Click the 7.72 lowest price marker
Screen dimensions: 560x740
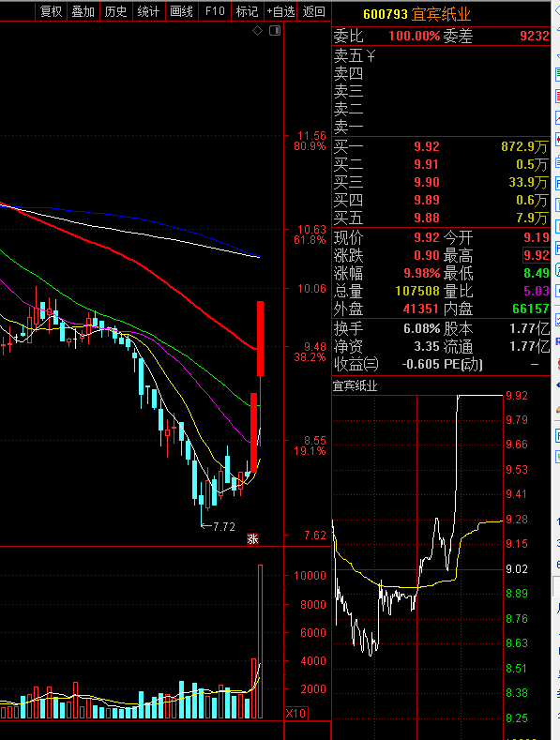pos(219,526)
